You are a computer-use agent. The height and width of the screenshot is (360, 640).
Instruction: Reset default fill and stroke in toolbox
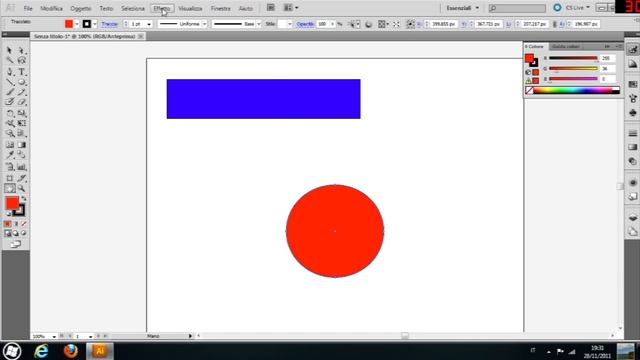click(x=8, y=214)
